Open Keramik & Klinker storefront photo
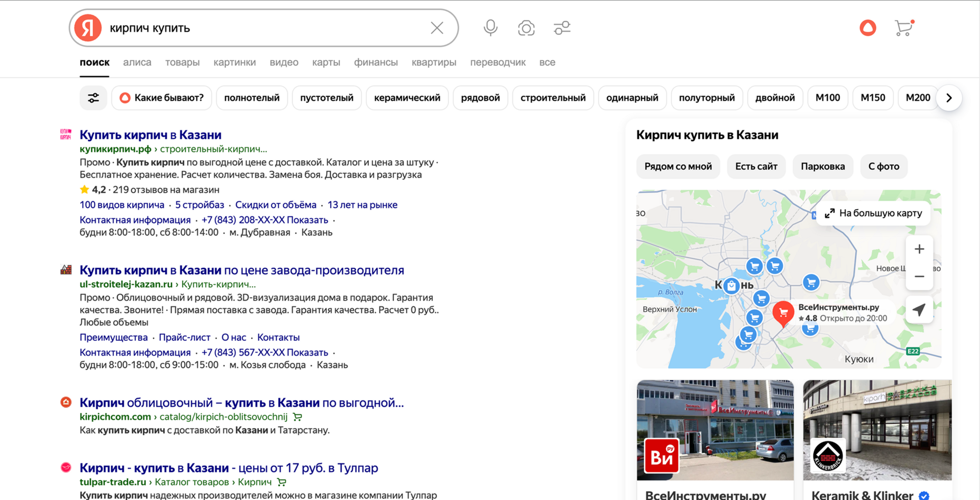The image size is (980, 500). (x=877, y=430)
